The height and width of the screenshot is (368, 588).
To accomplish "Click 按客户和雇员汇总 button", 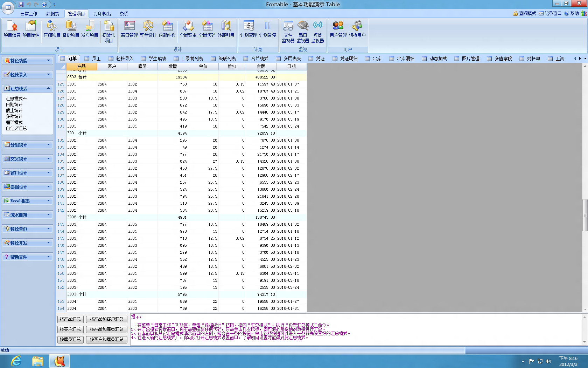I will click(x=107, y=340).
